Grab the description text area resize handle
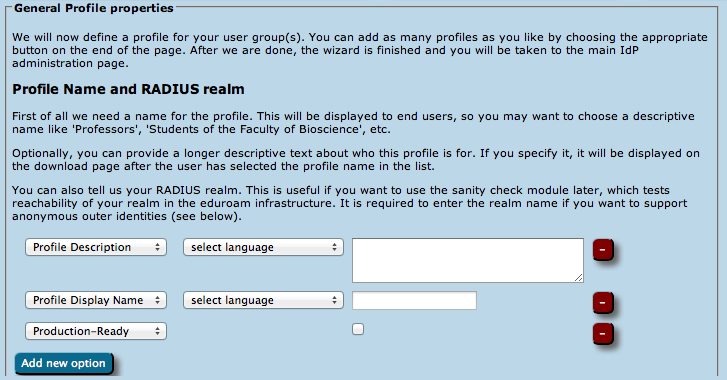Viewport: 727px width, 380px height. tap(579, 278)
